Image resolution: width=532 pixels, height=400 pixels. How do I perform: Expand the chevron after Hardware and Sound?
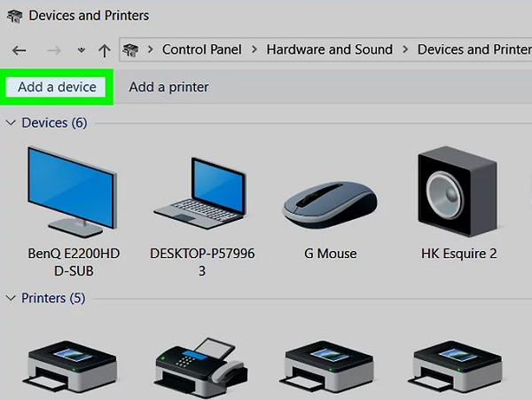tap(405, 50)
